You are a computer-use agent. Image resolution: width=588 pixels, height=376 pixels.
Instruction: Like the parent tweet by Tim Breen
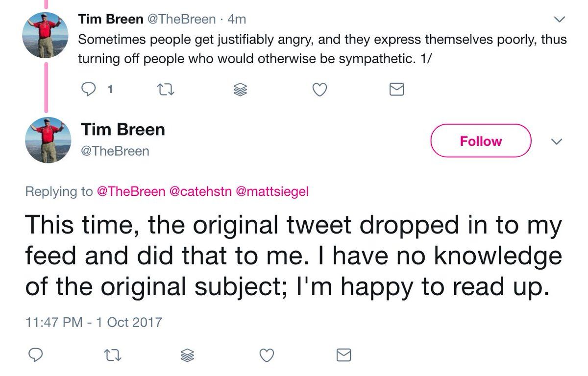pyautogui.click(x=319, y=89)
